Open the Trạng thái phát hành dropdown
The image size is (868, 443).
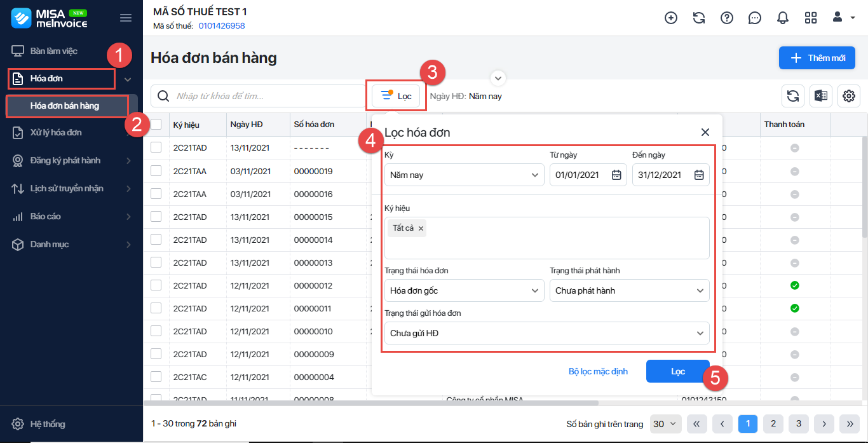click(629, 290)
